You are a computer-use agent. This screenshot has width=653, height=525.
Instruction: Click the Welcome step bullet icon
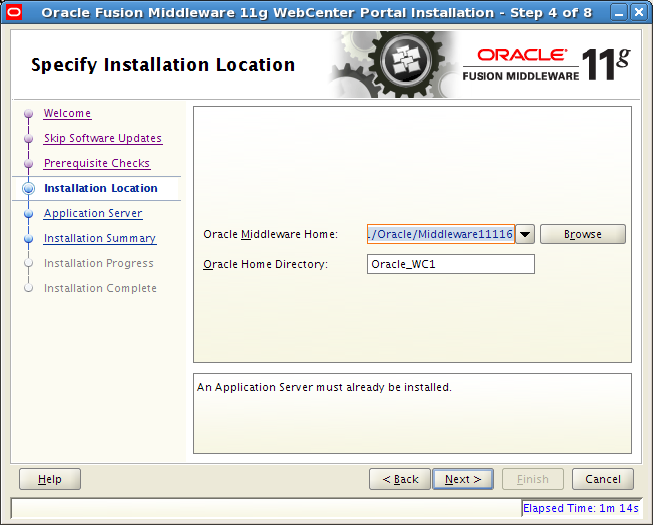pyautogui.click(x=28, y=113)
